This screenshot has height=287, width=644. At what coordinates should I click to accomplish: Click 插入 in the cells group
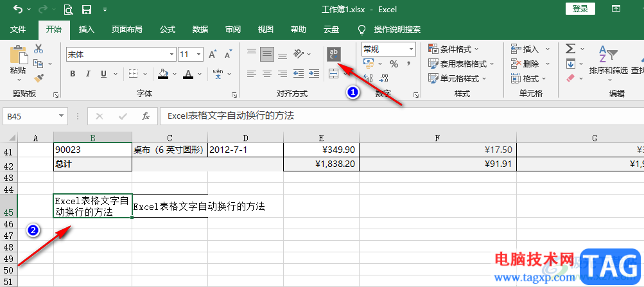530,49
